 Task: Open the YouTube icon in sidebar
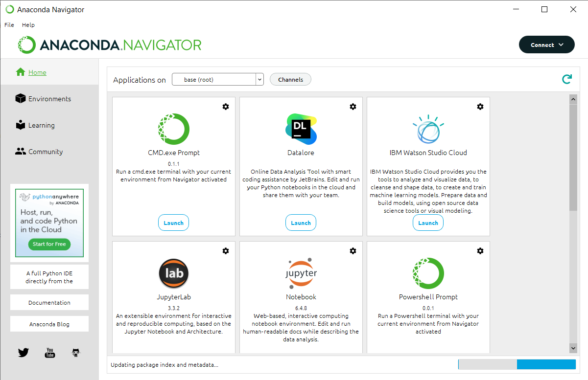point(50,352)
